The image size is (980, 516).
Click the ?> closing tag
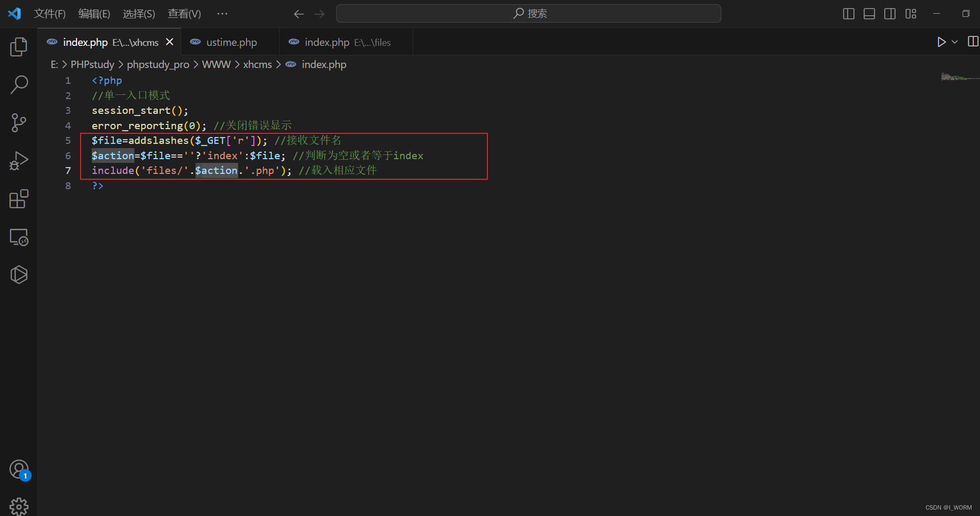[98, 186]
